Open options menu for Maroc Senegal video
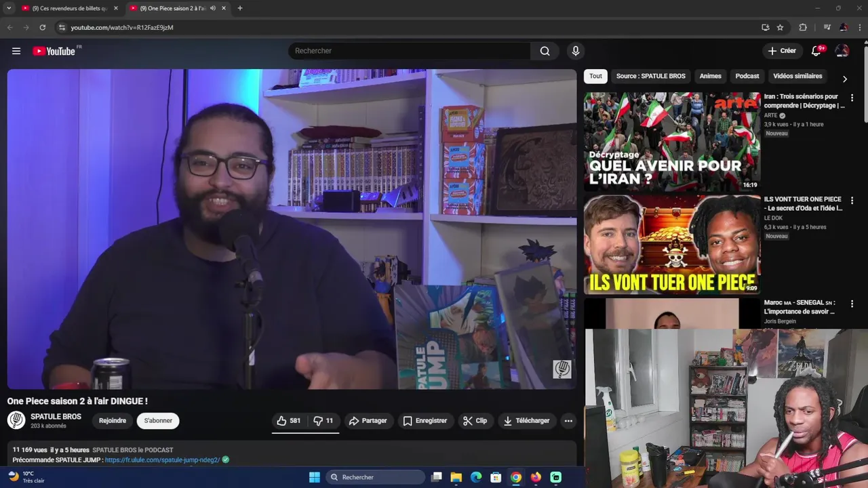 [x=852, y=304]
